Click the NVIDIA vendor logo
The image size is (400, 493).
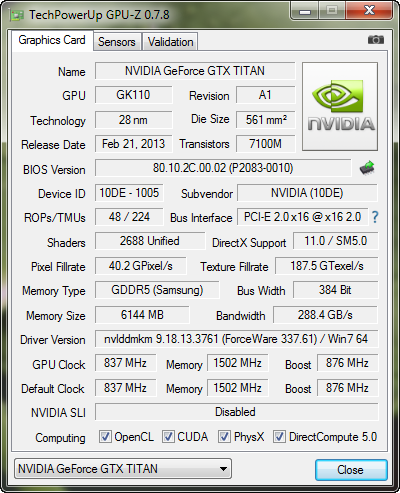340,106
